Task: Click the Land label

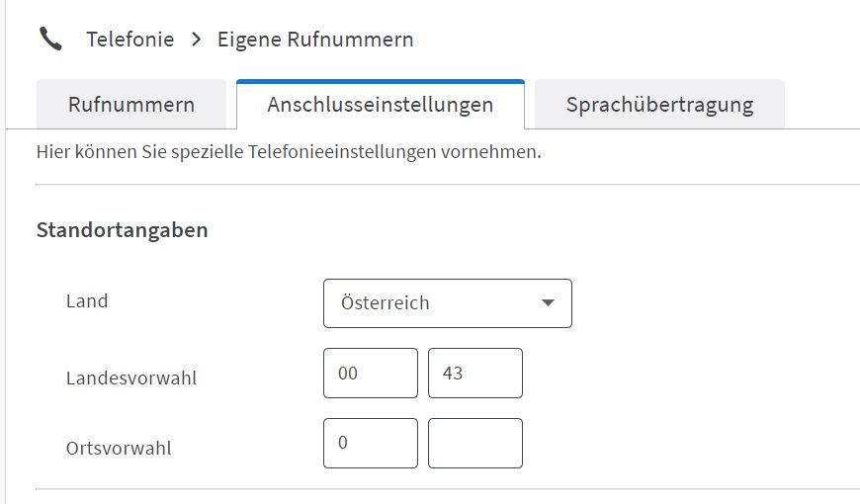Action: 87,301
